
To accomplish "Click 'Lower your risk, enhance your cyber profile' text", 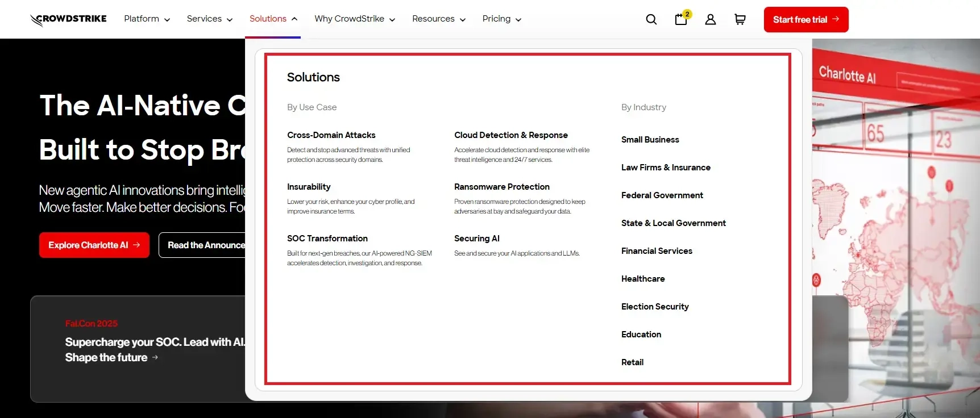I will click(351, 207).
